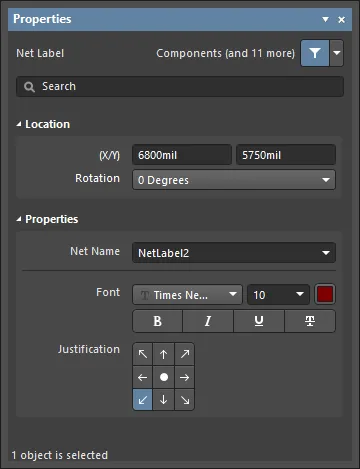Open the Times New Roman font dropdown
360x469 pixels.
point(187,295)
